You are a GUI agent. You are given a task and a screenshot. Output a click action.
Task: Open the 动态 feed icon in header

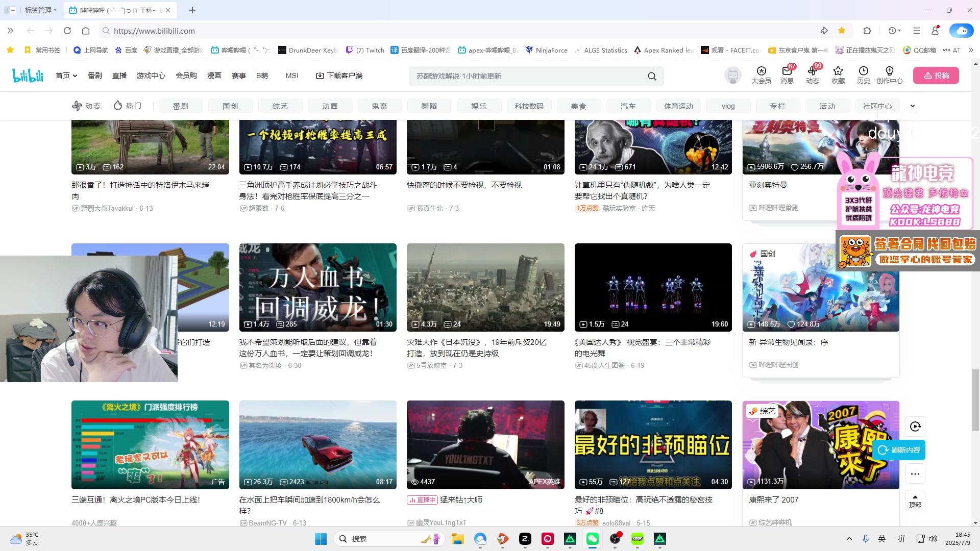coord(812,75)
